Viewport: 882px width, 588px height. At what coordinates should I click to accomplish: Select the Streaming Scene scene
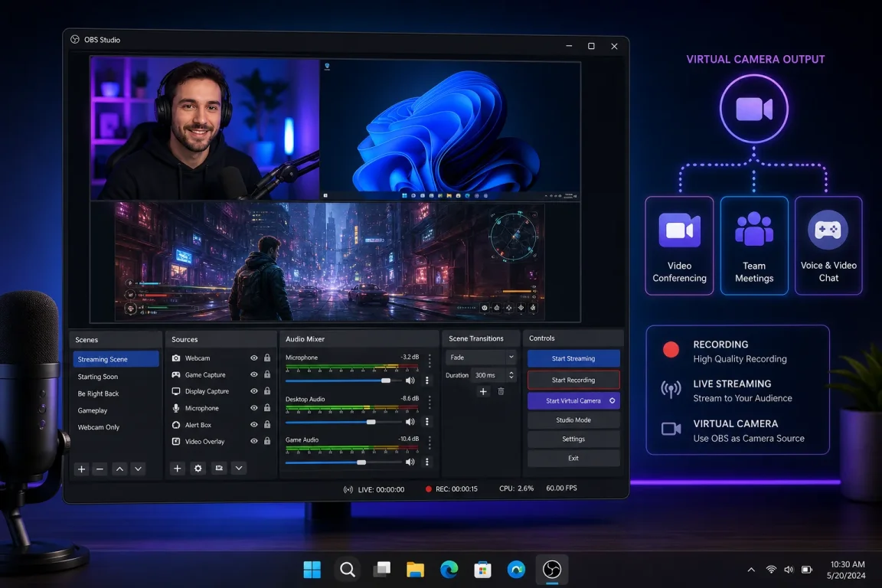click(x=116, y=359)
